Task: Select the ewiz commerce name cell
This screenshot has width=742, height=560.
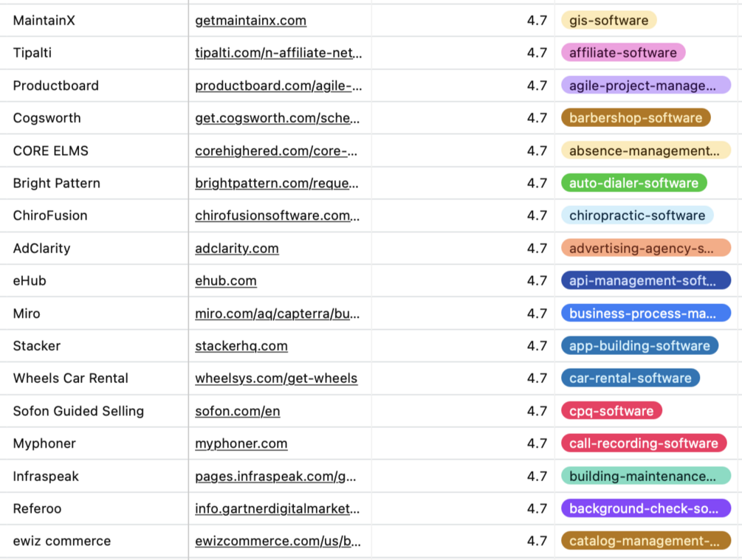Action: (94, 541)
